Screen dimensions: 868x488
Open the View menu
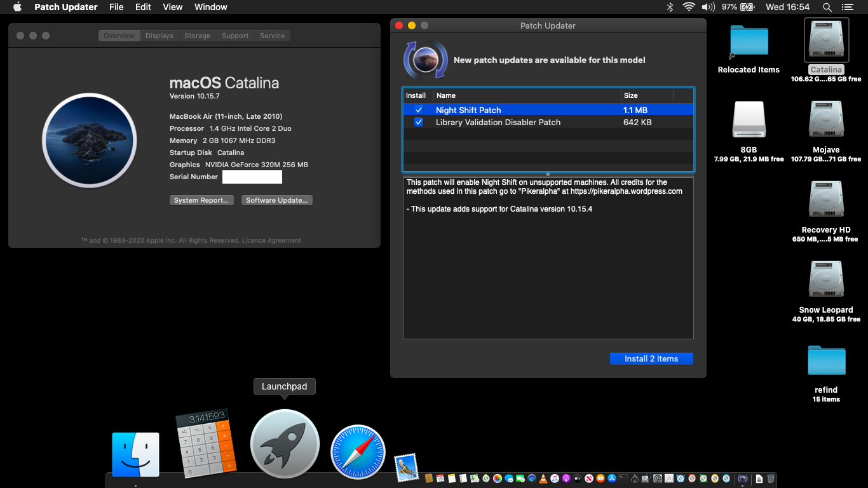tap(173, 7)
